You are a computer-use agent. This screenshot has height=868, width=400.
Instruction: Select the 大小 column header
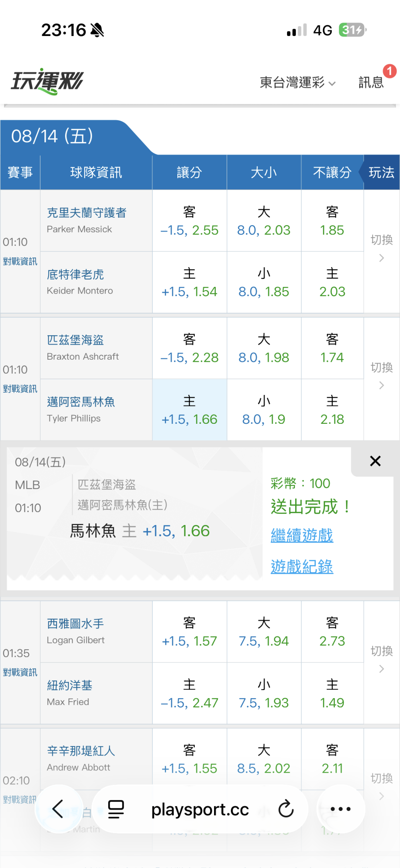coord(264,172)
